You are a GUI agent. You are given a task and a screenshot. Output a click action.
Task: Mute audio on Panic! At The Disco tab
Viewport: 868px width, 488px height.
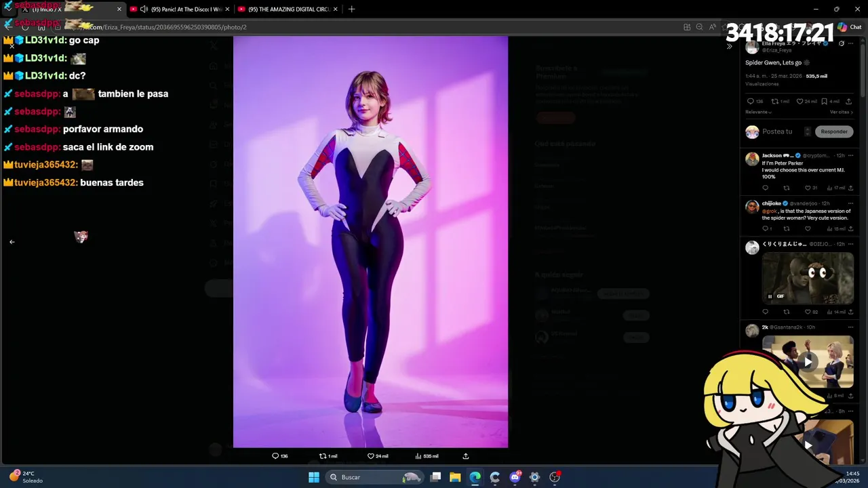tap(144, 9)
